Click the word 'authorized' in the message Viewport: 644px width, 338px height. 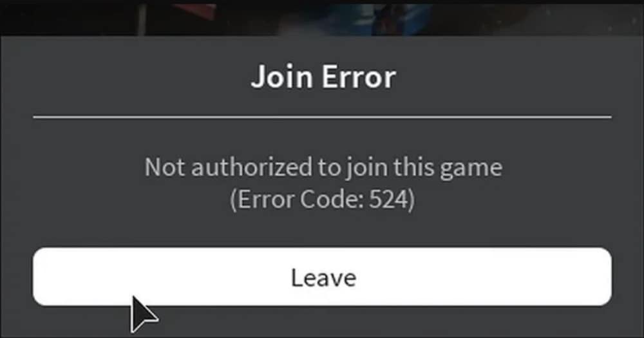251,167
